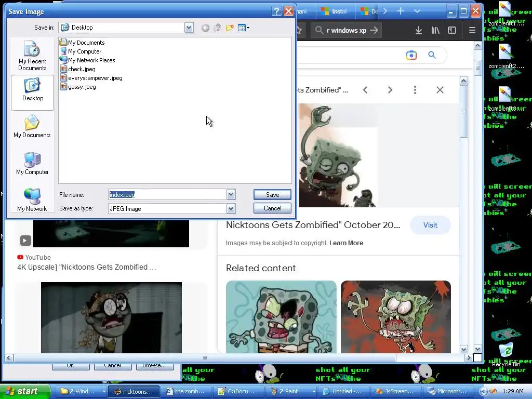This screenshot has width=532, height=399.
Task: Open Firefox hamburger menu
Action: tap(472, 30)
